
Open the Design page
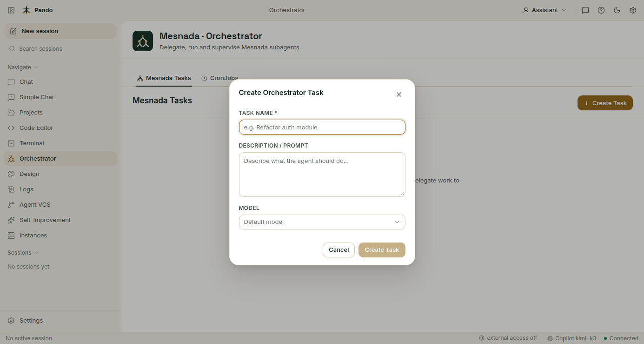[x=60, y=174]
